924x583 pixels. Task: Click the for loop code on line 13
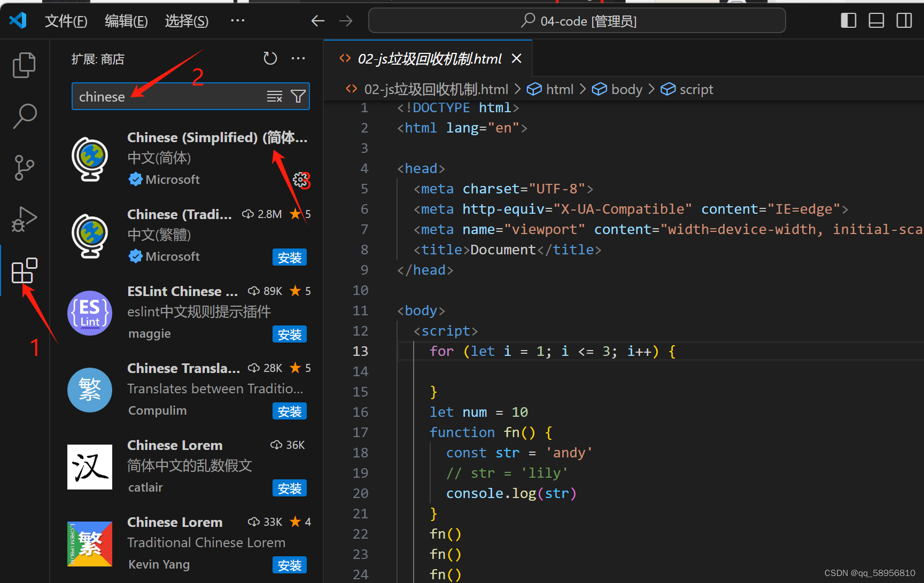point(553,351)
